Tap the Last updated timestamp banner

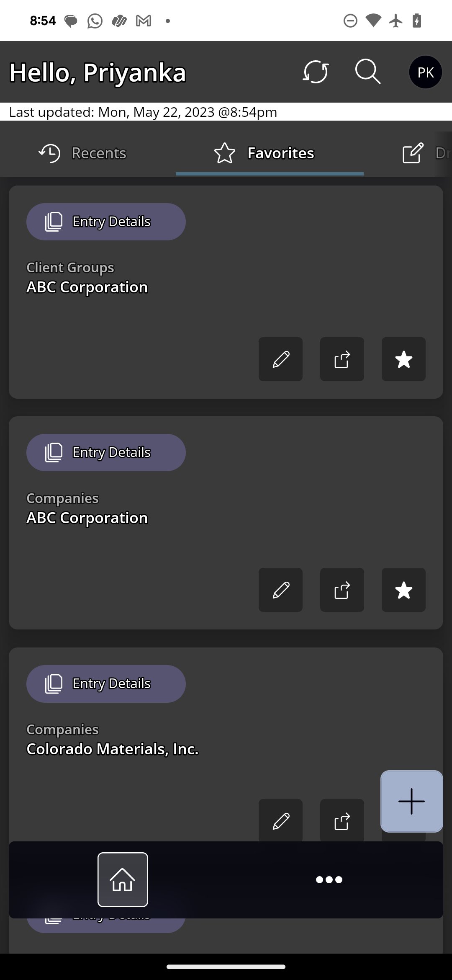click(x=142, y=112)
